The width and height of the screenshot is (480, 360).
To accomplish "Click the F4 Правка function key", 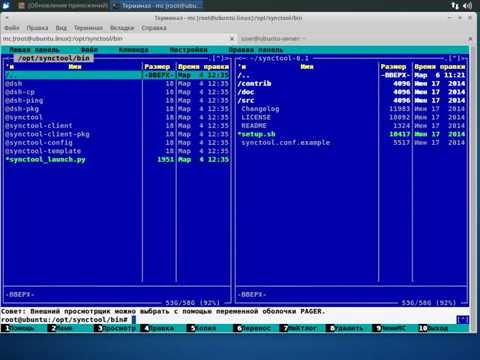I will pyautogui.click(x=161, y=328).
